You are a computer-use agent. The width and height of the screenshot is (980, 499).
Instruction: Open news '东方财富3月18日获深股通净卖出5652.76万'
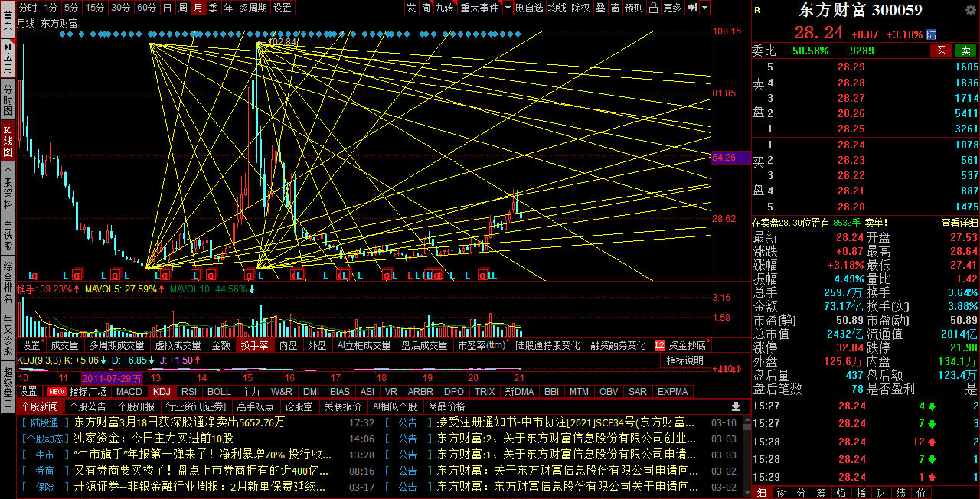179,422
